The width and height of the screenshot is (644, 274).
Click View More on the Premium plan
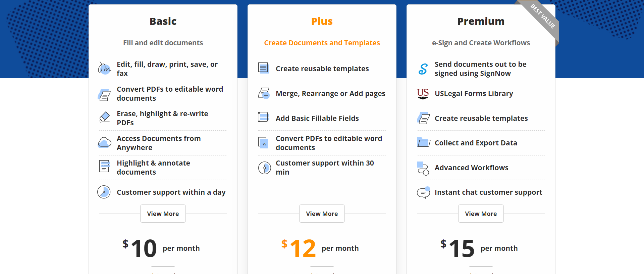click(x=481, y=213)
